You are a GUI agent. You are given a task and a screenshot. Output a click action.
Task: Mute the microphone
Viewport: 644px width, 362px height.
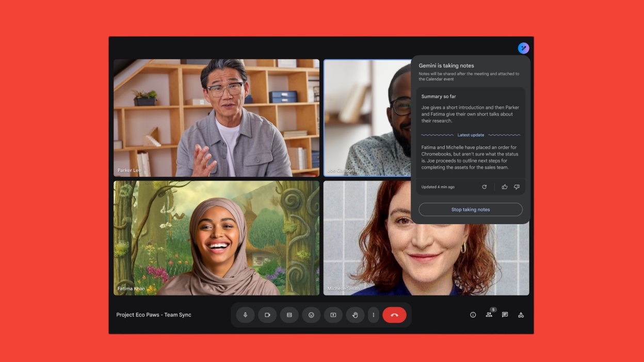(245, 315)
